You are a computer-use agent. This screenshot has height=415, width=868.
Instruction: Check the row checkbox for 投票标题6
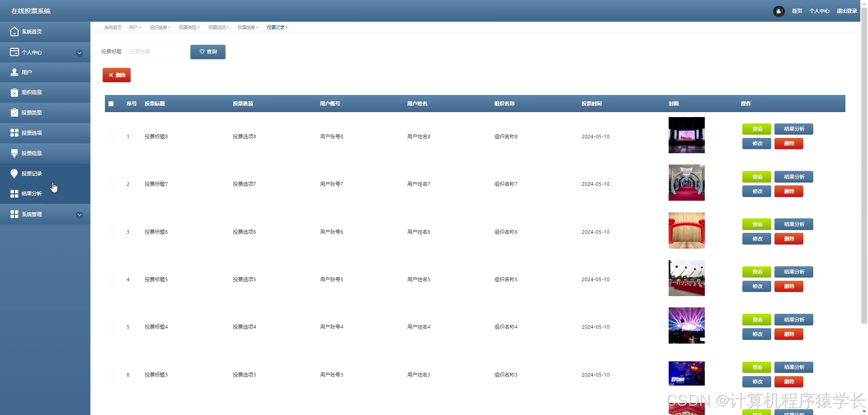111,232
